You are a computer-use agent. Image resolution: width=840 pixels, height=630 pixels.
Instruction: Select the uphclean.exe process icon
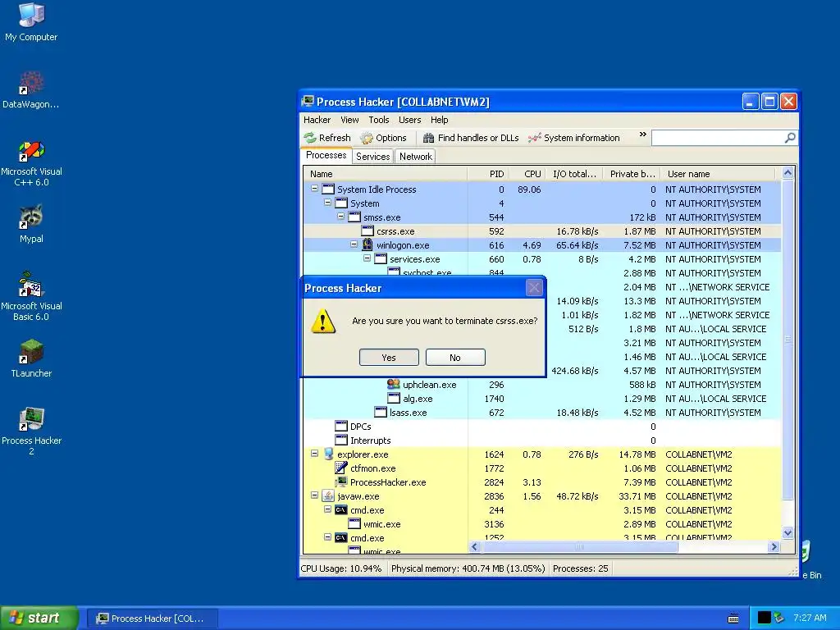pos(393,384)
